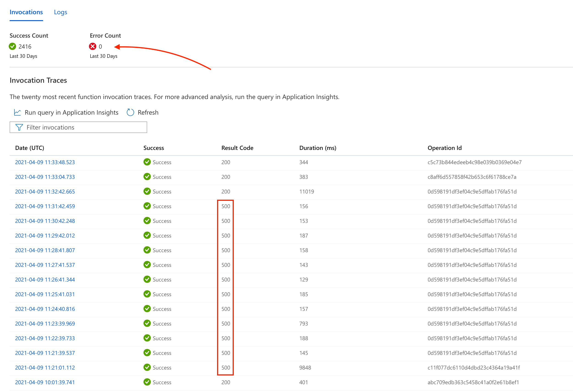Click the green Success Count checkmark icon
The width and height of the screenshot is (573, 392).
[12, 46]
